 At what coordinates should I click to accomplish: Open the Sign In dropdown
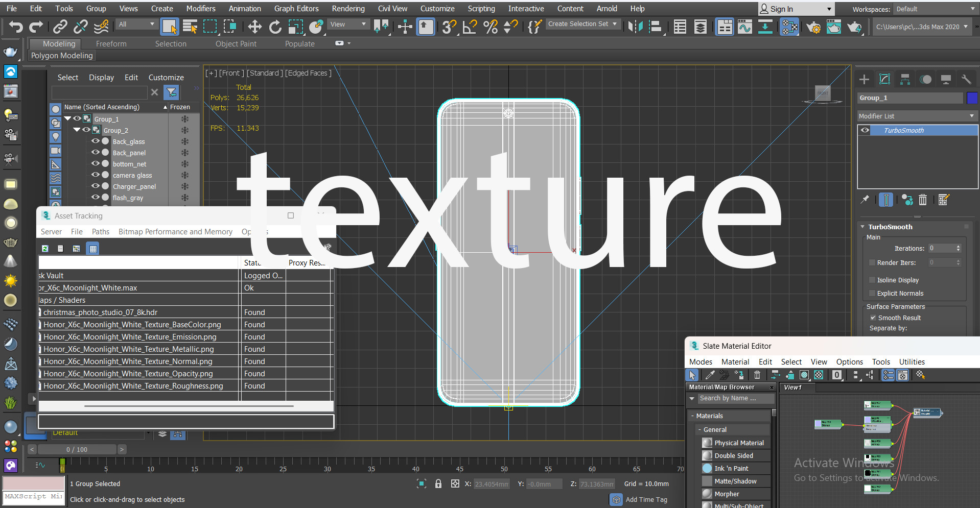point(796,9)
